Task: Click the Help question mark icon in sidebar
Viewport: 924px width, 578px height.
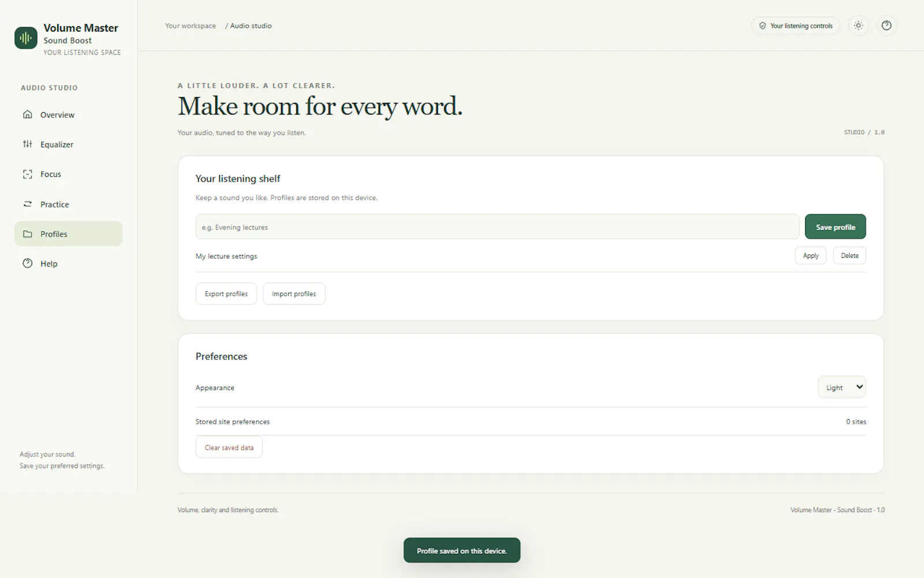Action: pos(27,264)
